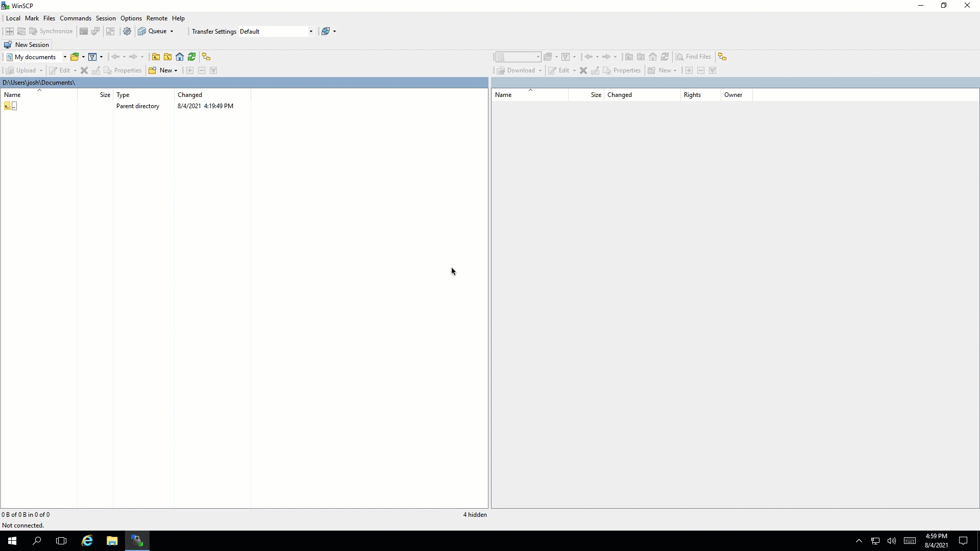Viewport: 980px width, 551px height.
Task: Expand the My documents folder dropdown
Action: [65, 57]
